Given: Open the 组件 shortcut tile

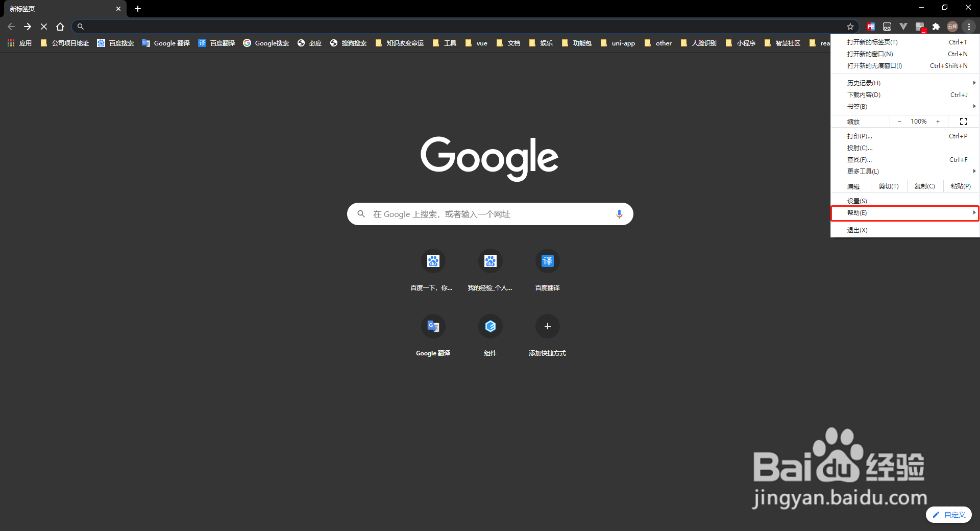Looking at the screenshot, I should pos(490,335).
